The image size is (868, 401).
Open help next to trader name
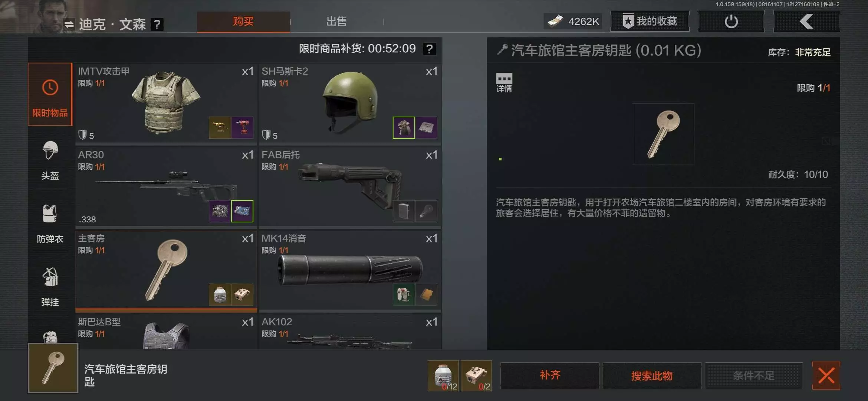coord(157,25)
